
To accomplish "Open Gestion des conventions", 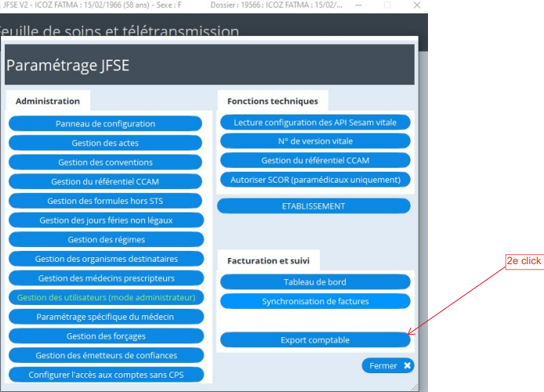I will 105,162.
